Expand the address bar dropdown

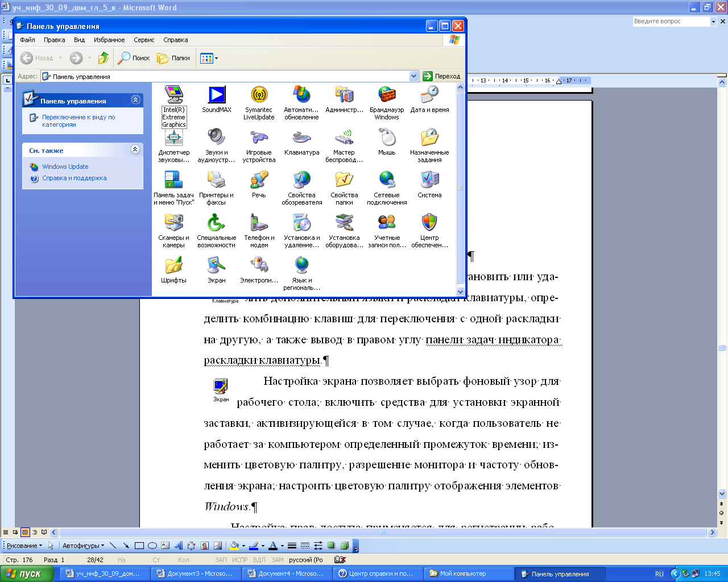tap(413, 76)
